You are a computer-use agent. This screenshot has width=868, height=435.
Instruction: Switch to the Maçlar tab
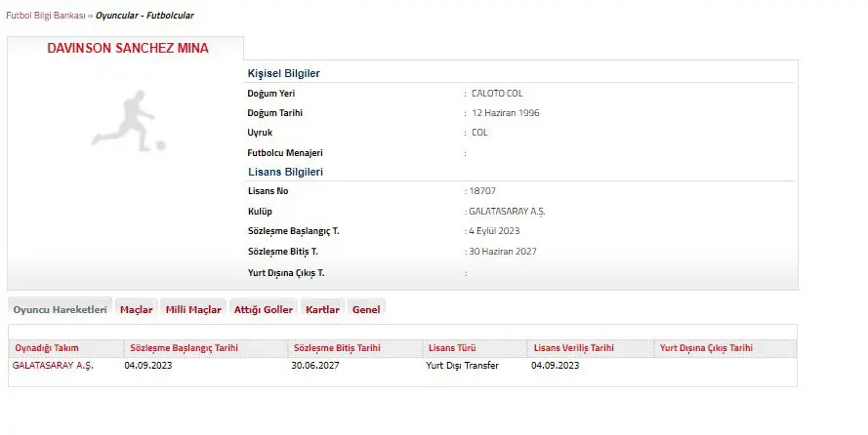click(136, 309)
